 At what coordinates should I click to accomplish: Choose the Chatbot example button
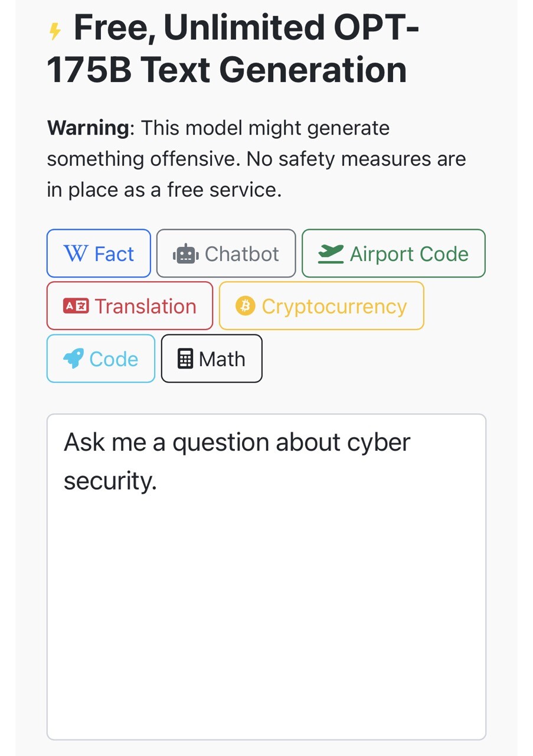coord(226,253)
